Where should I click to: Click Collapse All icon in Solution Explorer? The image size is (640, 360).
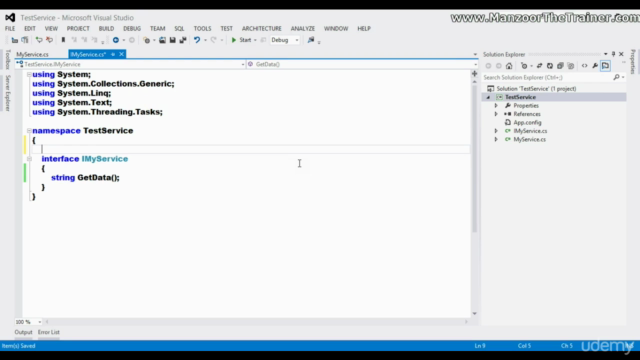(560, 66)
